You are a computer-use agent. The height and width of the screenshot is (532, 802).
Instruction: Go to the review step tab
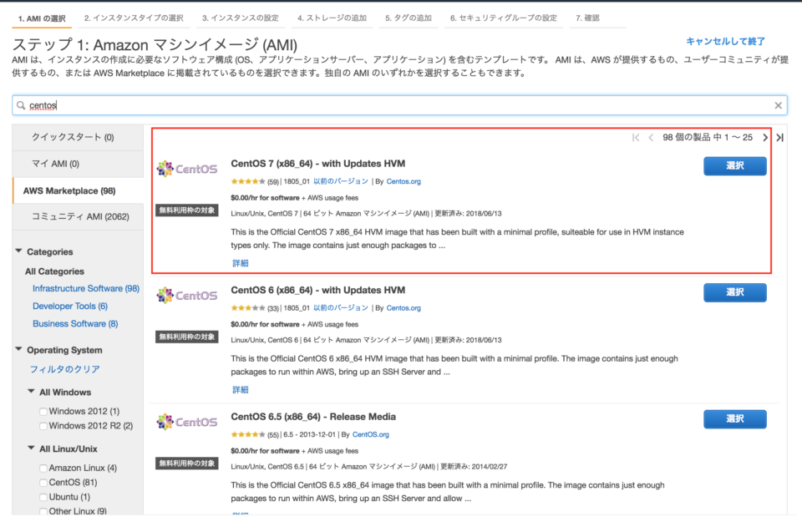[587, 18]
